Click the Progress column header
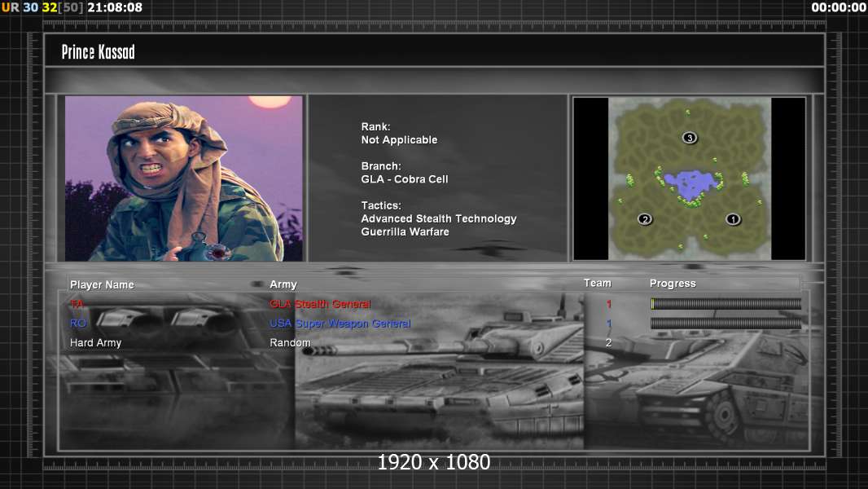This screenshot has height=489, width=868. (x=673, y=284)
